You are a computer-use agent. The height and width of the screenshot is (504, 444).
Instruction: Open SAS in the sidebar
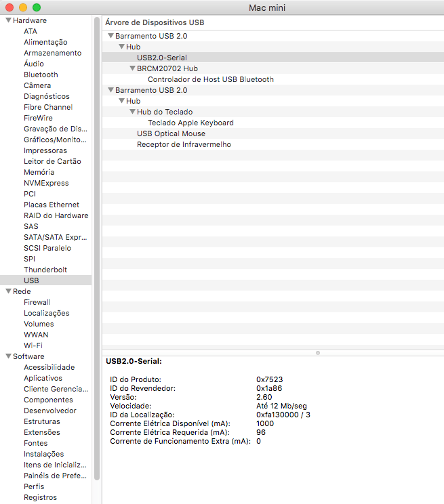pos(31,226)
